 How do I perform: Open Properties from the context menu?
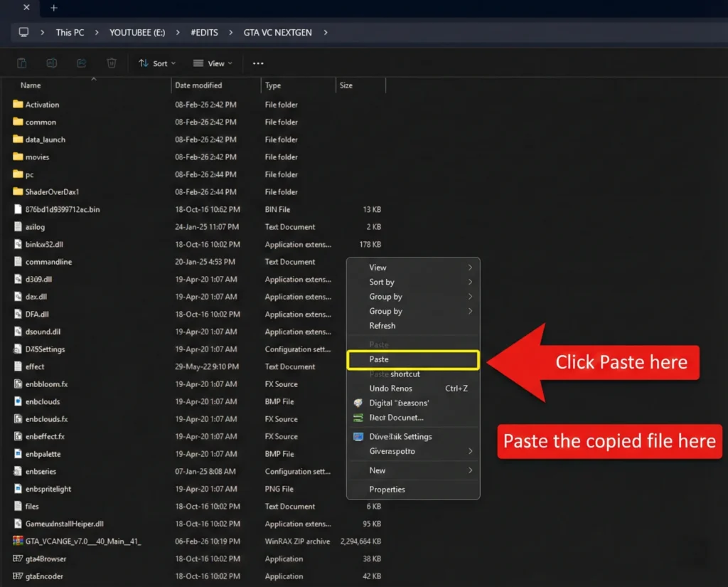(387, 490)
